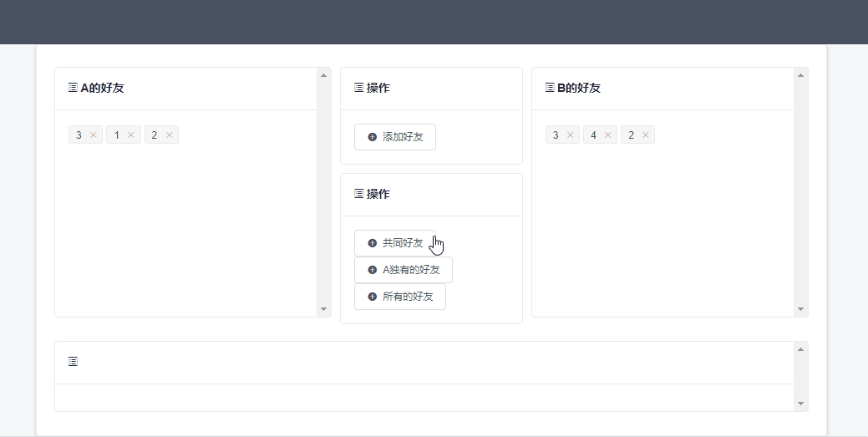Click the plus icon in the 共同好友 button

pos(373,243)
